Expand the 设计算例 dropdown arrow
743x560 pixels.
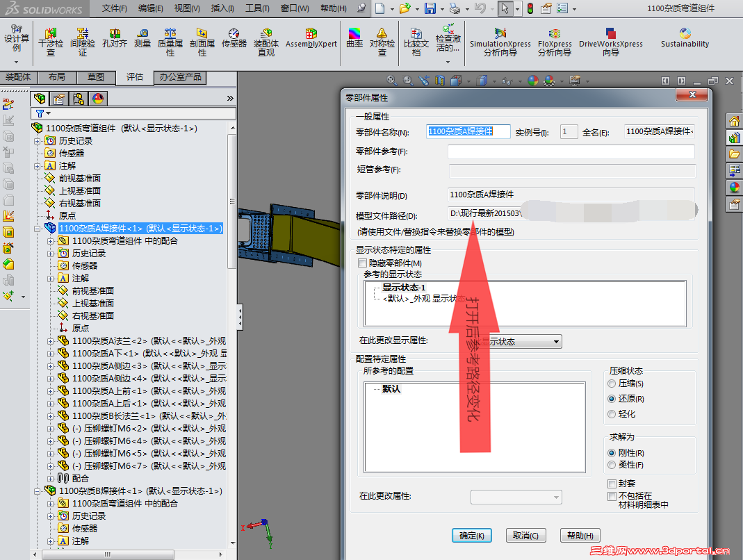tap(16, 62)
